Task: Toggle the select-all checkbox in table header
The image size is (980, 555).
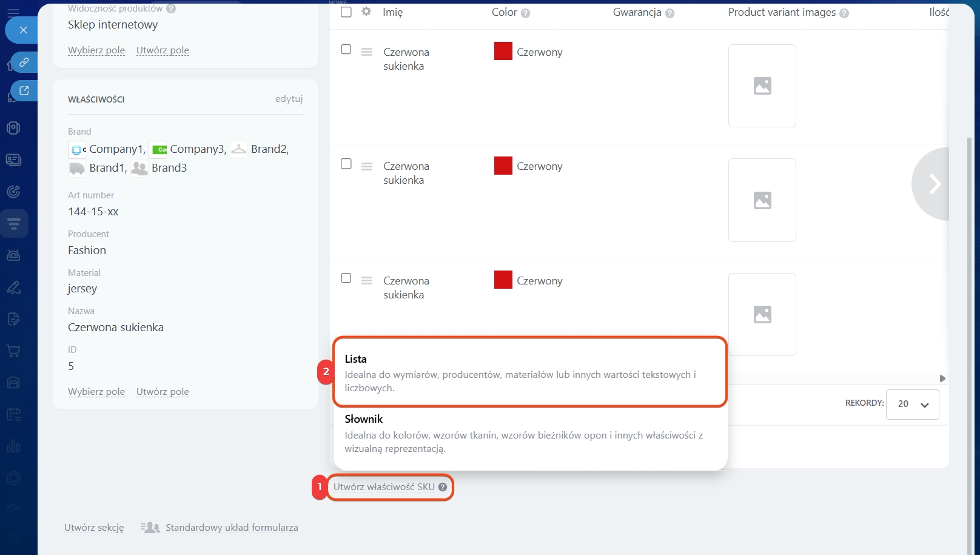Action: point(346,12)
